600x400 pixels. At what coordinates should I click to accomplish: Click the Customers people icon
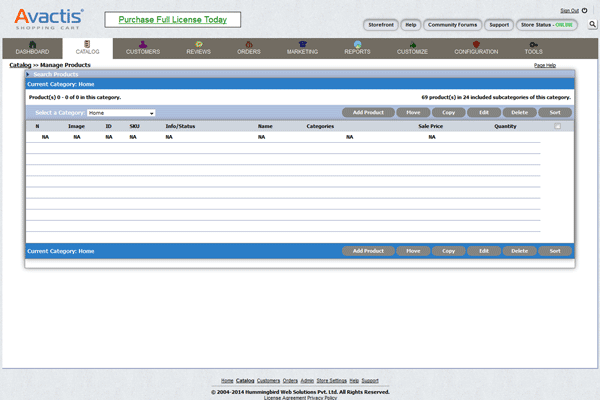(x=143, y=44)
